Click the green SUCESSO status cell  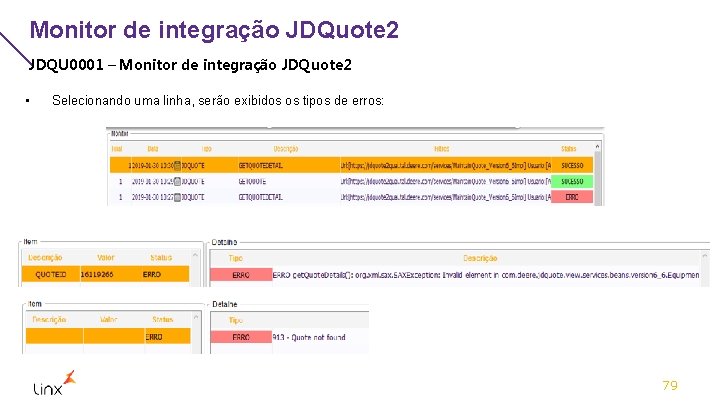coord(572,182)
